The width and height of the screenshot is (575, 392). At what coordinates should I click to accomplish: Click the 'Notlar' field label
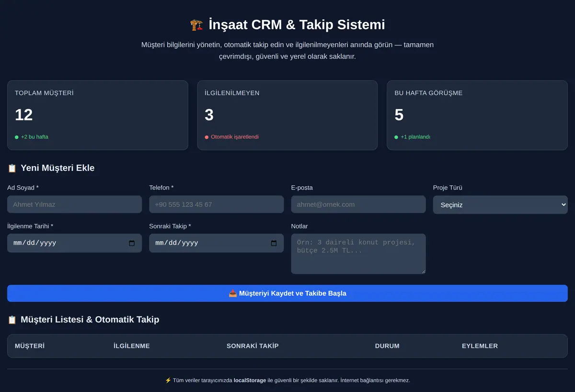[x=299, y=226]
